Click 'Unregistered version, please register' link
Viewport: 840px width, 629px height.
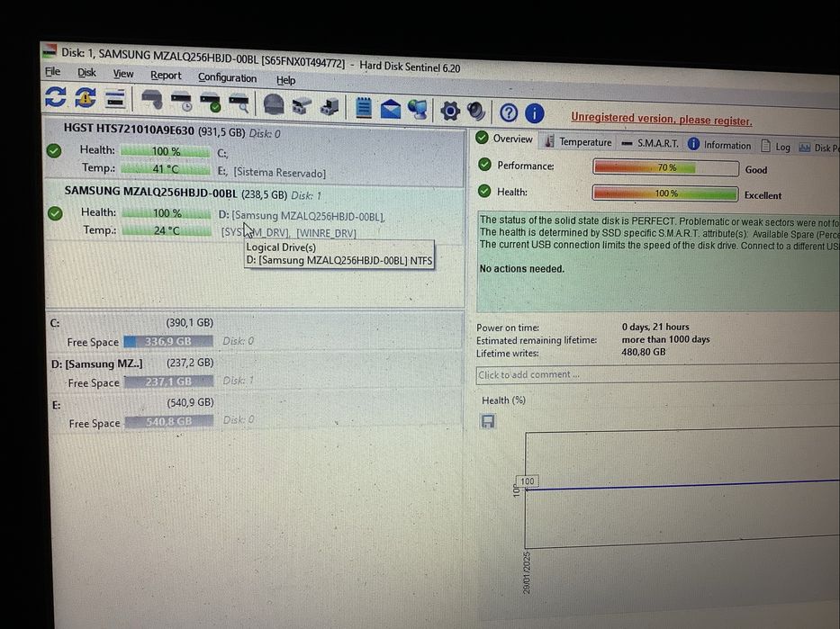[x=661, y=119]
